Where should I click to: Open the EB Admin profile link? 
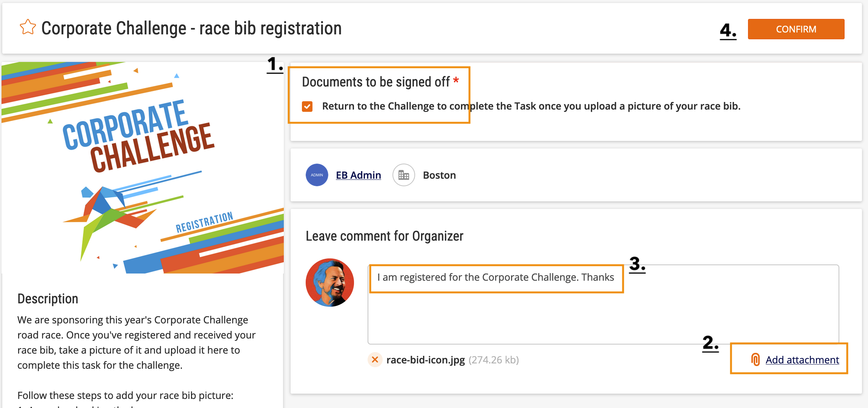(358, 175)
